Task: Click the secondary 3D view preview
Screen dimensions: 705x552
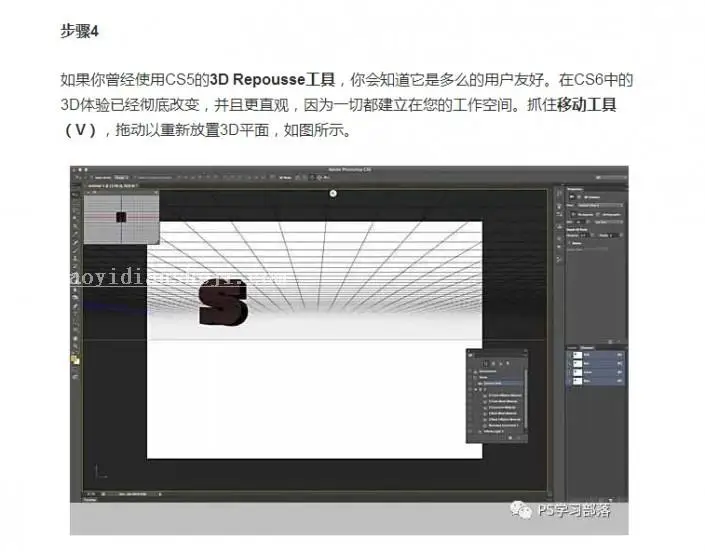Action: point(121,219)
